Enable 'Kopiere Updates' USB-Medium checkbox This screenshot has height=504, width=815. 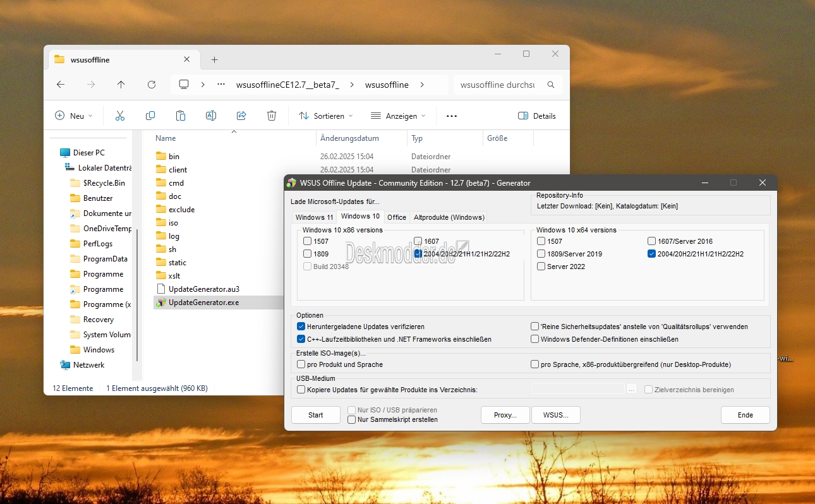point(301,390)
